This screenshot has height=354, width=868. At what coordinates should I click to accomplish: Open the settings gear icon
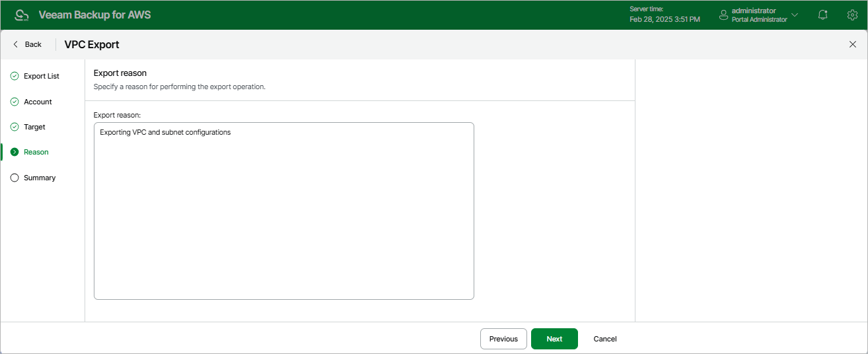(x=852, y=15)
